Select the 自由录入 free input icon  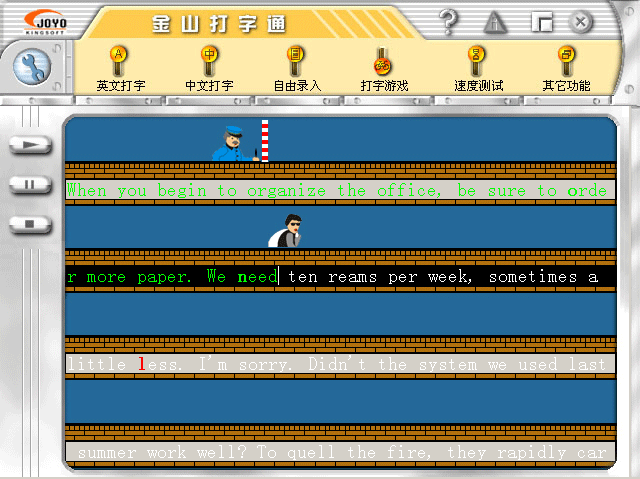[x=297, y=69]
